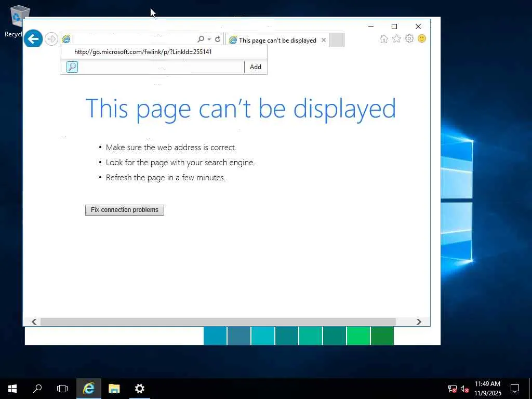Go to the Home page icon

pyautogui.click(x=384, y=39)
